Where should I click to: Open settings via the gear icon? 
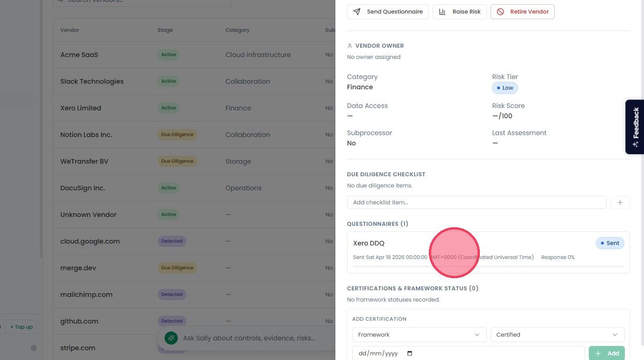click(34, 348)
